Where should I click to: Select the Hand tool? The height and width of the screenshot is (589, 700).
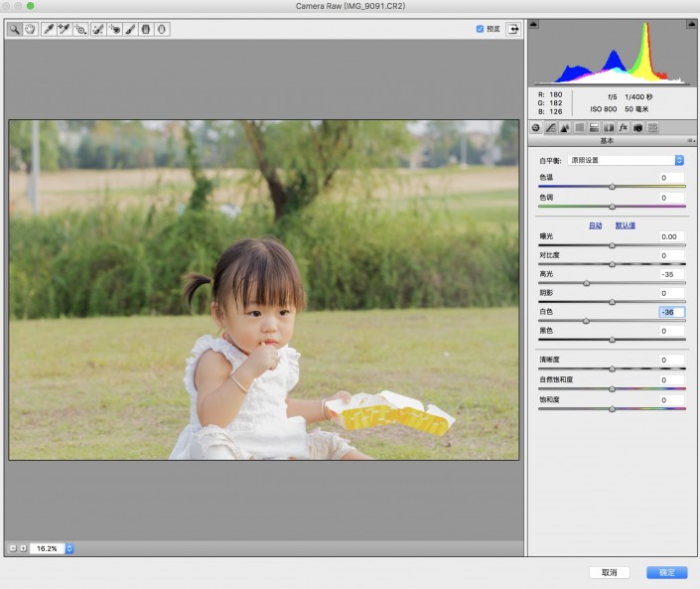tap(30, 30)
